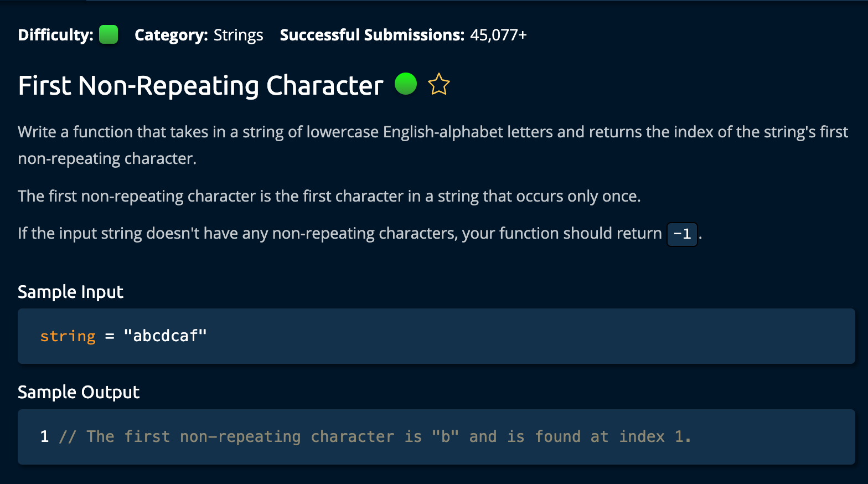Click the orange string variable name

(x=68, y=336)
